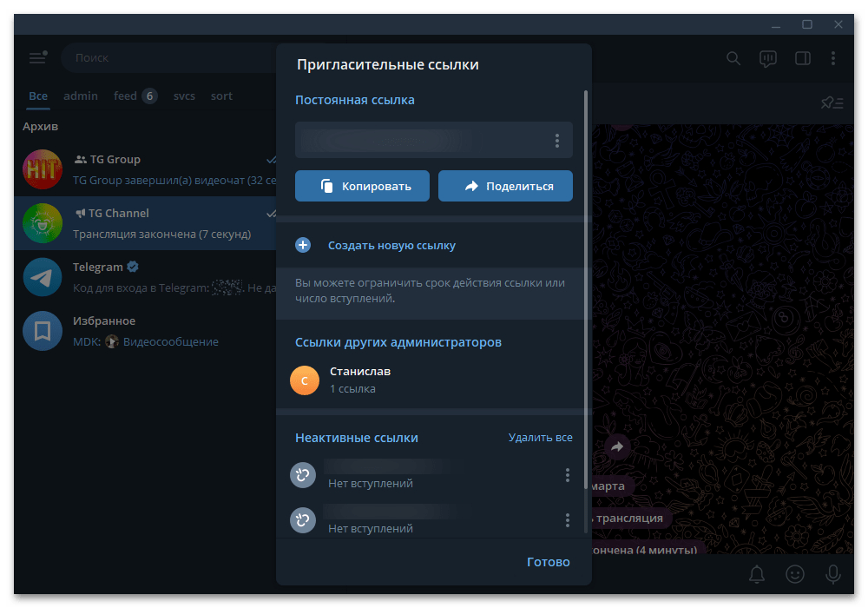The width and height of the screenshot is (868, 608).
Task: Click the invite links dialog scrollbar
Action: coord(586,289)
